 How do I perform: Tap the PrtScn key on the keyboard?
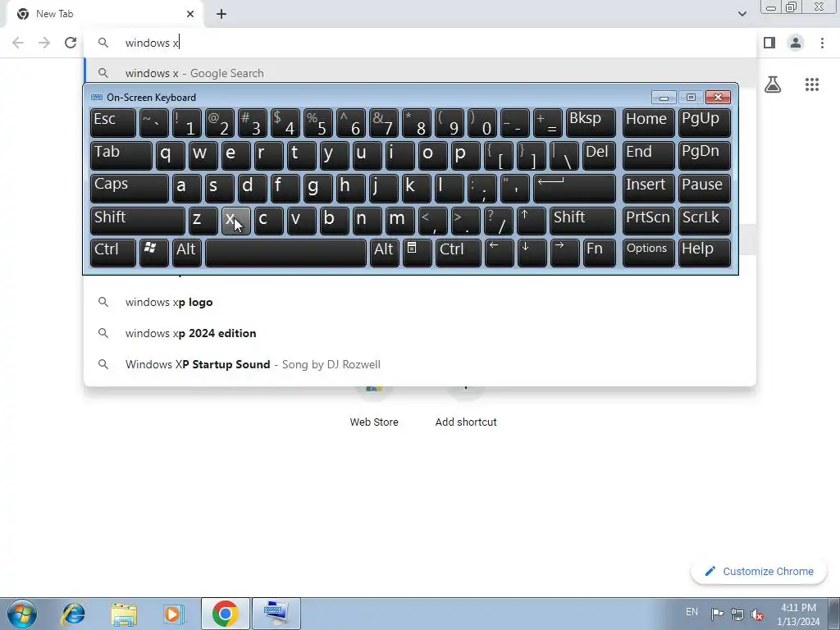pos(648,221)
